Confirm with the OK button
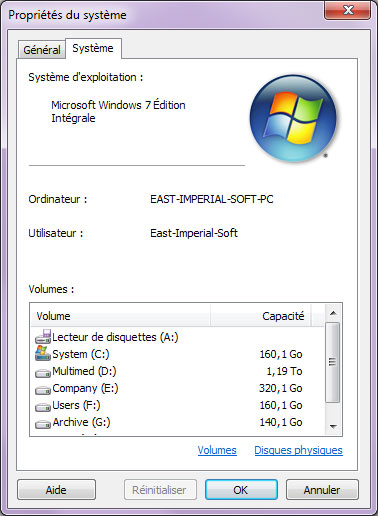The width and height of the screenshot is (378, 516). (241, 490)
